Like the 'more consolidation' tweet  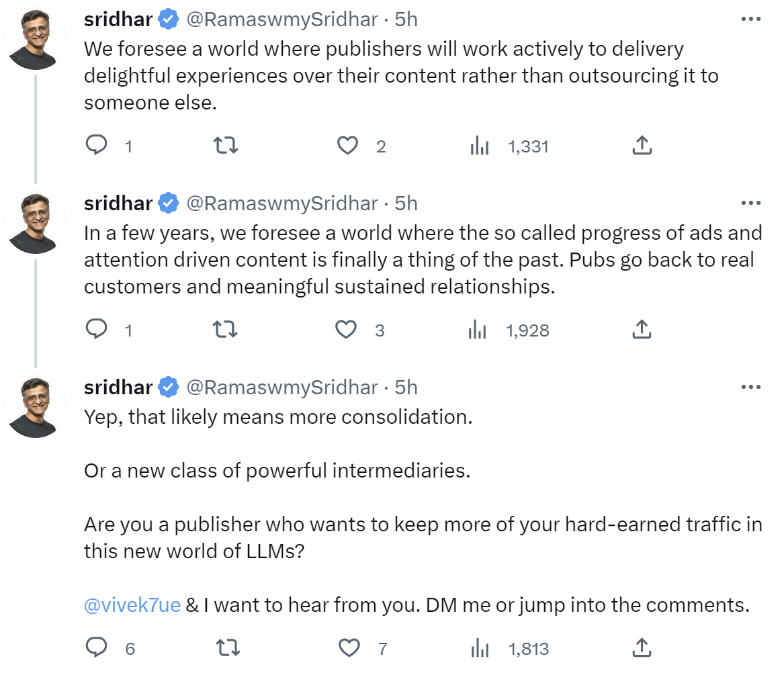[349, 647]
